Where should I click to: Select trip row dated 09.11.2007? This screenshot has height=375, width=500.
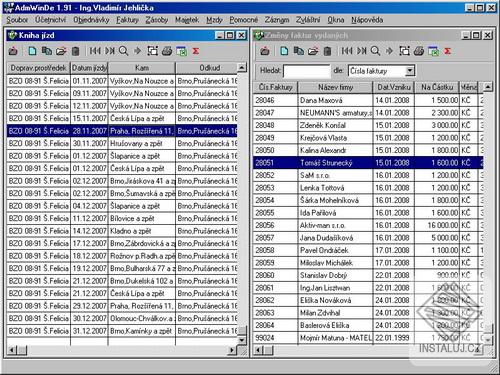click(122, 93)
